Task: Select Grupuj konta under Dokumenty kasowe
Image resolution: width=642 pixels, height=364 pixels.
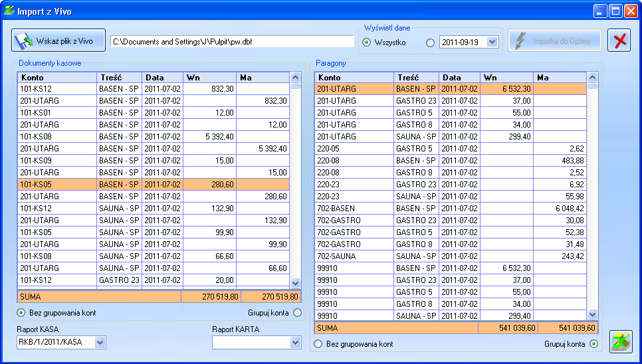Action: pyautogui.click(x=297, y=313)
